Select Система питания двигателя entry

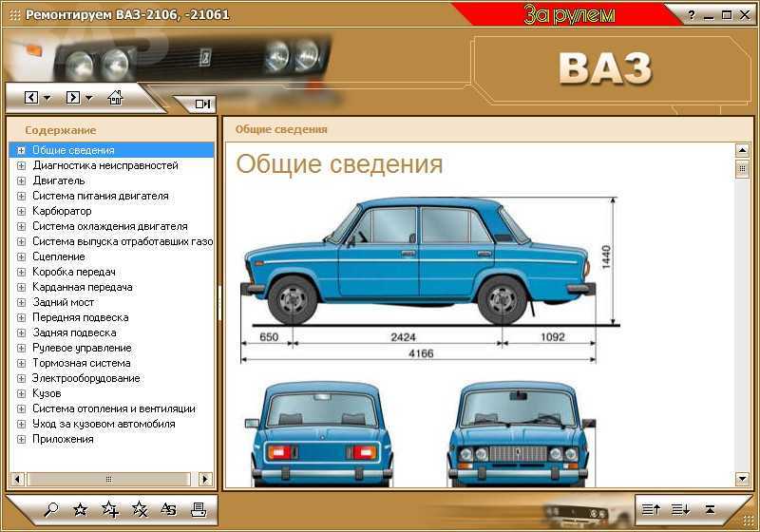[x=101, y=196]
